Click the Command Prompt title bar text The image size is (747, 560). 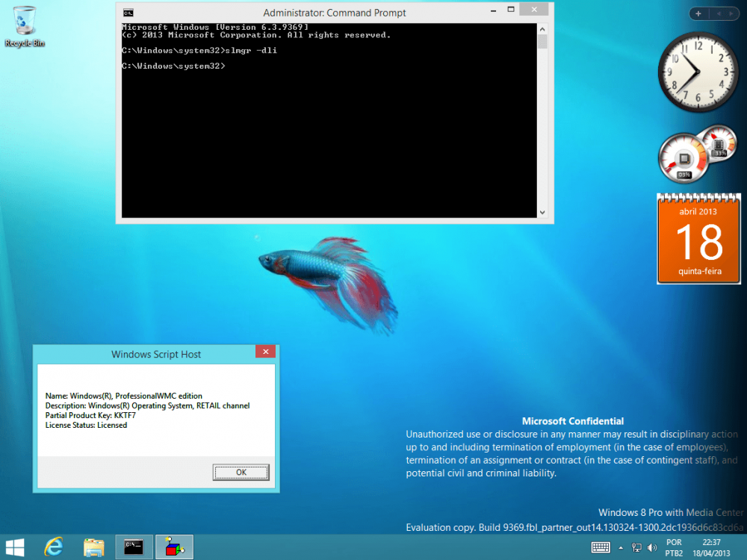click(335, 13)
